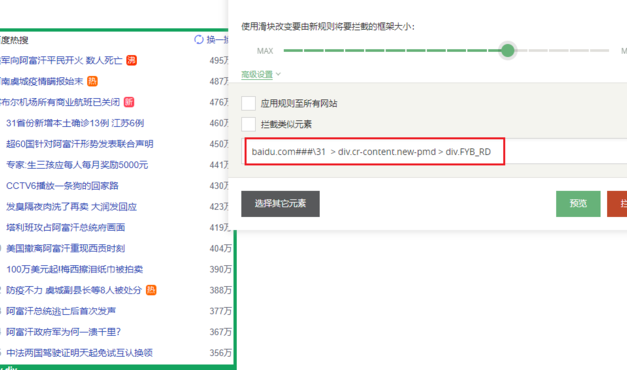Open 布尔机场所有商业航班已关闭
The height and width of the screenshot is (370, 627).
(60, 102)
